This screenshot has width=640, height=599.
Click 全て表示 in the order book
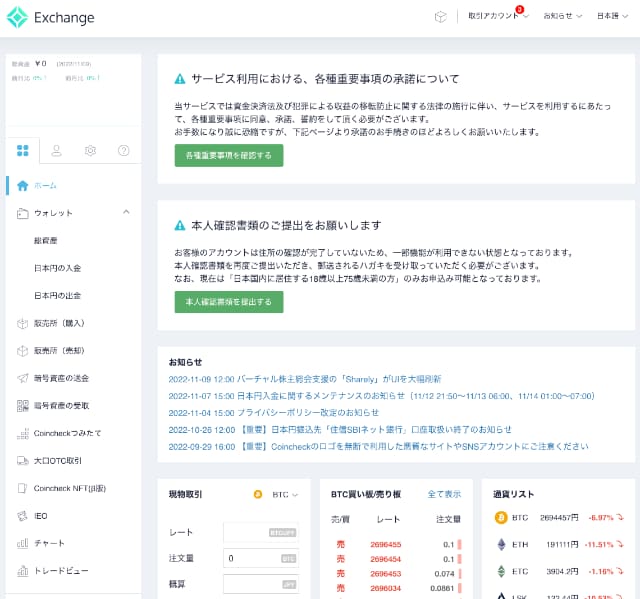click(444, 494)
